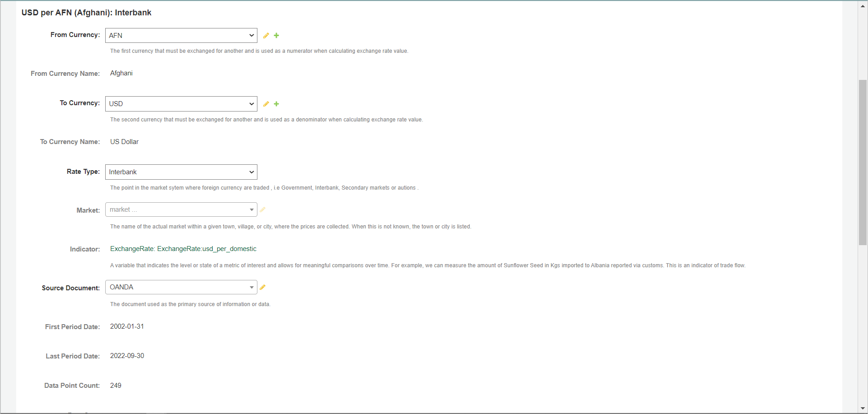The image size is (868, 414).
Task: Open the From Currency dropdown showing AFN
Action: pos(181,36)
